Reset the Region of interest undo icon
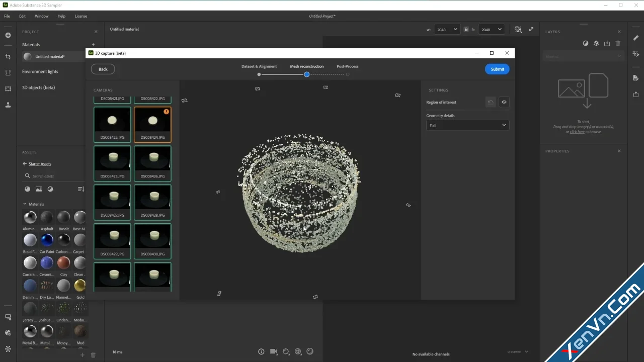644x362 pixels. [x=491, y=102]
